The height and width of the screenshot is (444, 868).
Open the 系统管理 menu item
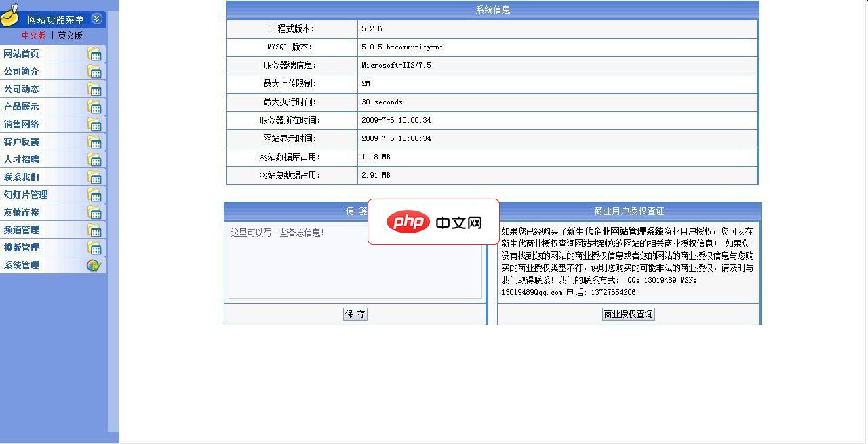click(x=53, y=265)
